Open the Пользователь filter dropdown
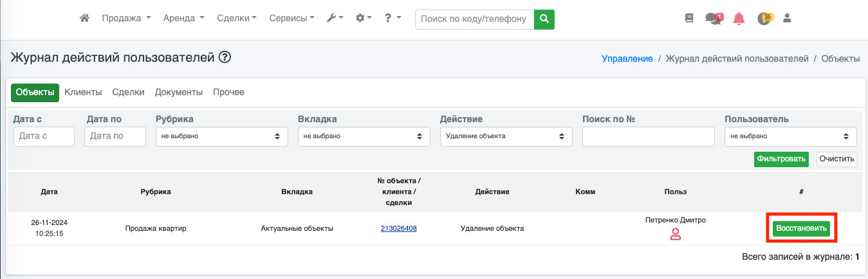Viewport: 868px width, 279px height. [790, 136]
